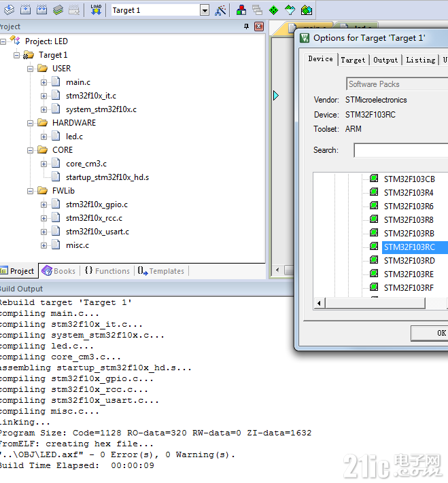Viewport: 448px width, 483px height.
Task: Open the Target 1 selection dropdown arrow
Action: pyautogui.click(x=204, y=10)
